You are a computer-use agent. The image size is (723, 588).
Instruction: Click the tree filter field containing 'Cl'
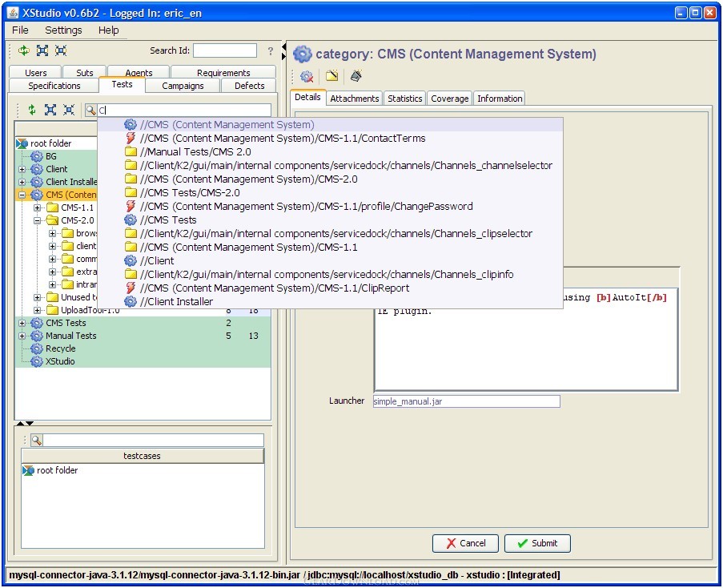pos(184,111)
